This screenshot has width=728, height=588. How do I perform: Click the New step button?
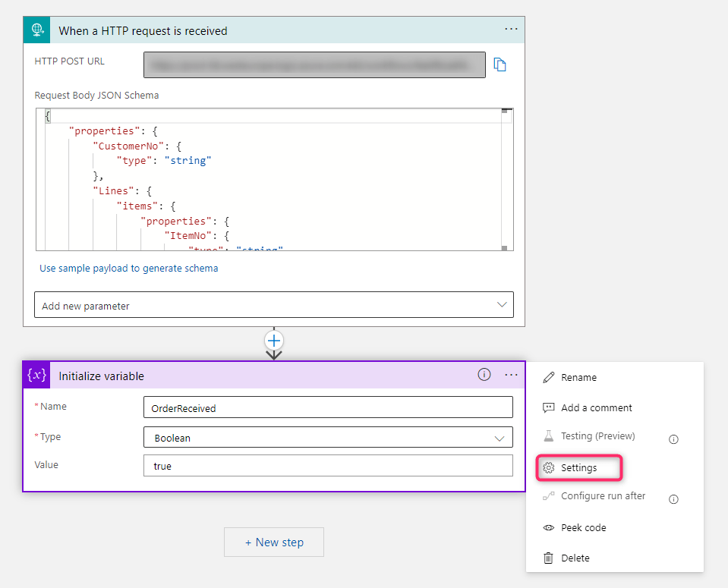pos(274,542)
